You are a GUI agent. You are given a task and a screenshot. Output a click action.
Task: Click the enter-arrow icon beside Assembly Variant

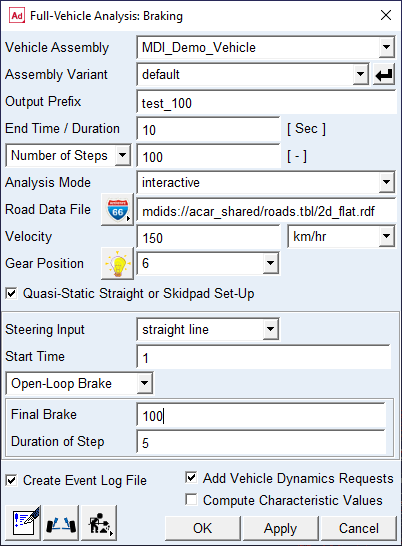(384, 74)
